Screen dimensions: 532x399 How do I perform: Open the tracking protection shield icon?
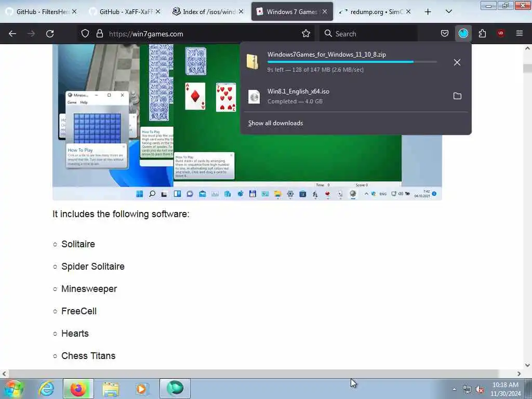click(x=85, y=34)
